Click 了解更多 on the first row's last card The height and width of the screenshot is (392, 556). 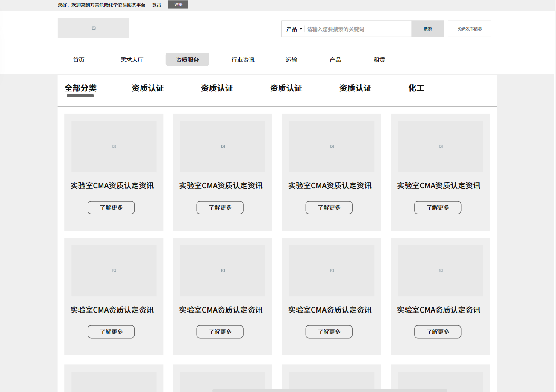tap(438, 208)
